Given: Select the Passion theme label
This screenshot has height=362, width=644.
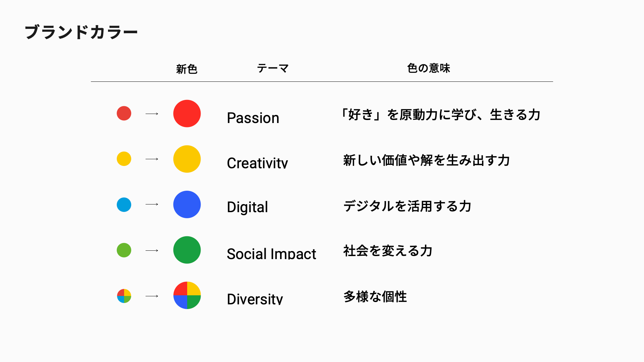Looking at the screenshot, I should point(253,118).
